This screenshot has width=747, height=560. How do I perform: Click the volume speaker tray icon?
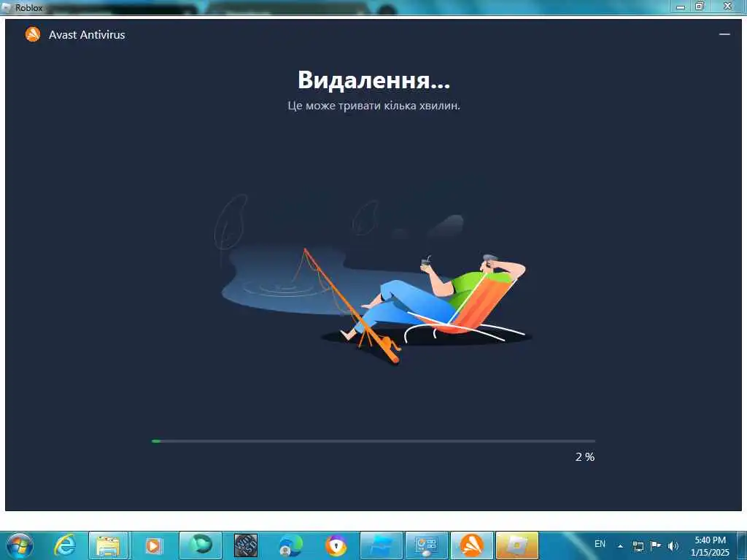pyautogui.click(x=673, y=546)
